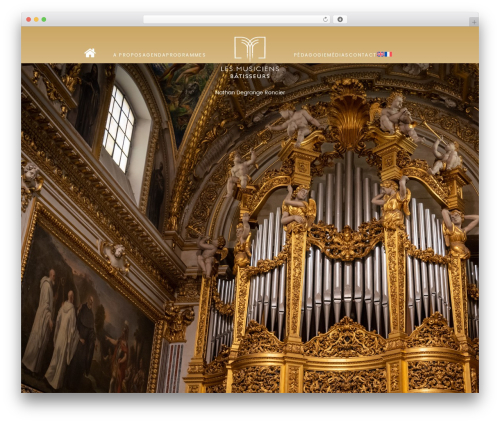Image resolution: width=500 pixels, height=423 pixels.
Task: Open the CONTACT menu item
Action: coord(362,55)
